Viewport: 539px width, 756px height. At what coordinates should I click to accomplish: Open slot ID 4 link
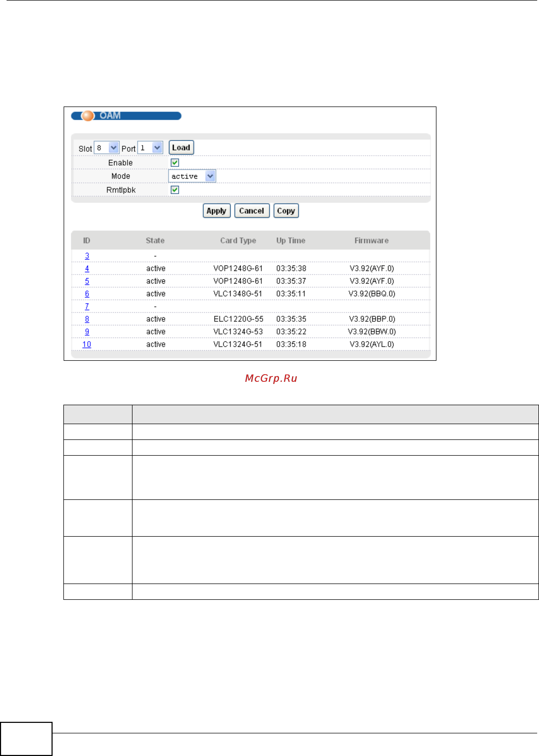coord(87,268)
